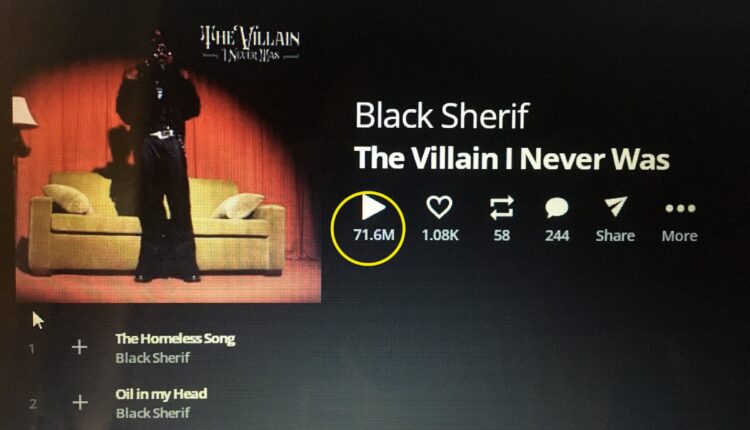This screenshot has height=430, width=750.
Task: Open Black Sherif artist name in header
Action: (441, 116)
